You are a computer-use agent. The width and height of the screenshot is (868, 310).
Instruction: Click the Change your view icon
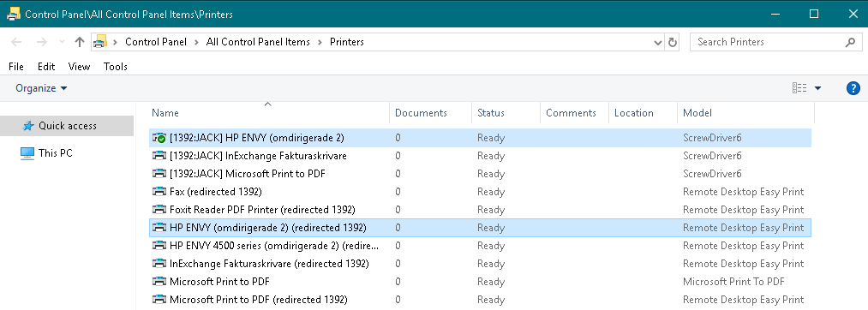799,88
